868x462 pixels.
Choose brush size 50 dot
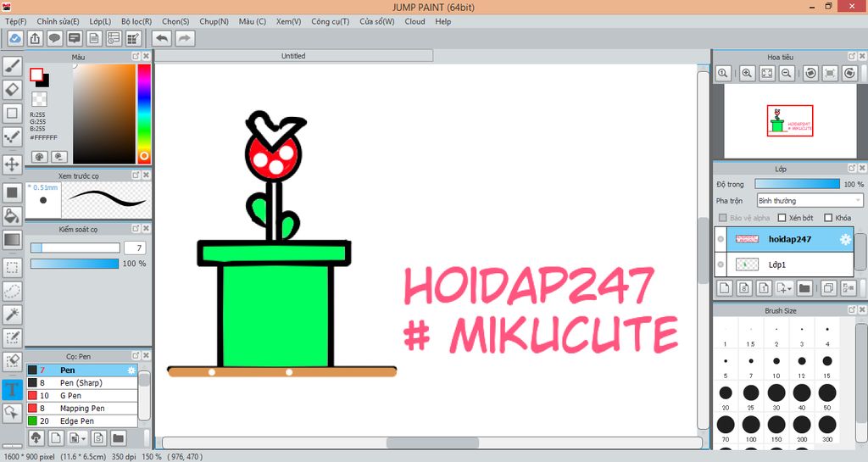click(x=827, y=393)
